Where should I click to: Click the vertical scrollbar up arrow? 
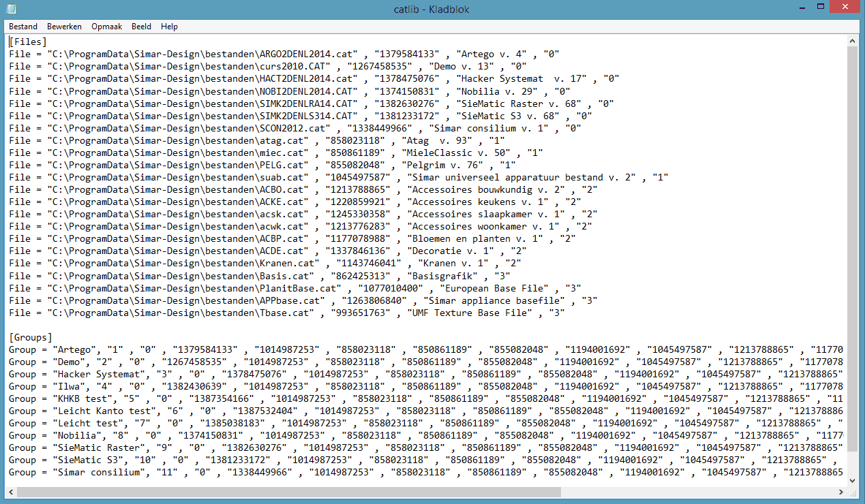tap(852, 41)
